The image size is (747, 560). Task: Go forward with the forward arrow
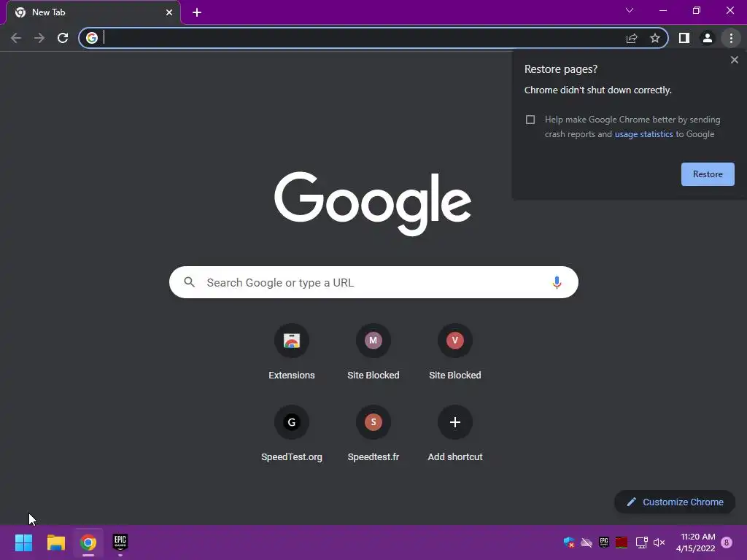[39, 38]
